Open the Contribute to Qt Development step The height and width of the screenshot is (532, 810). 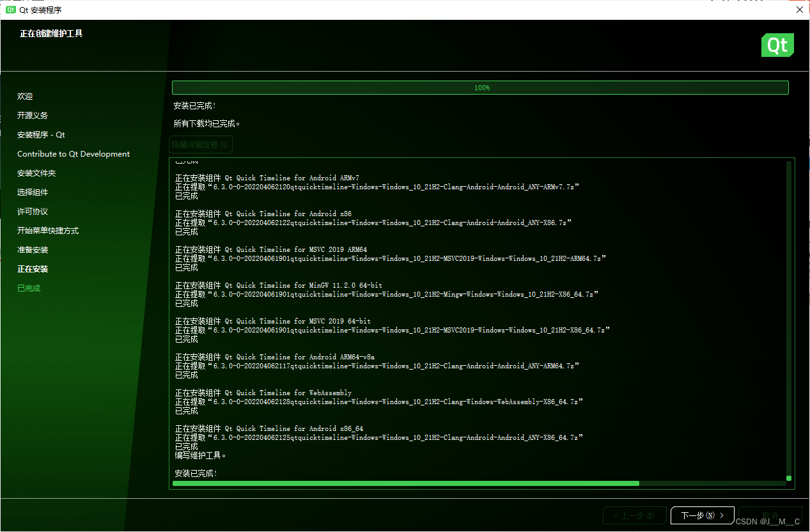point(74,154)
